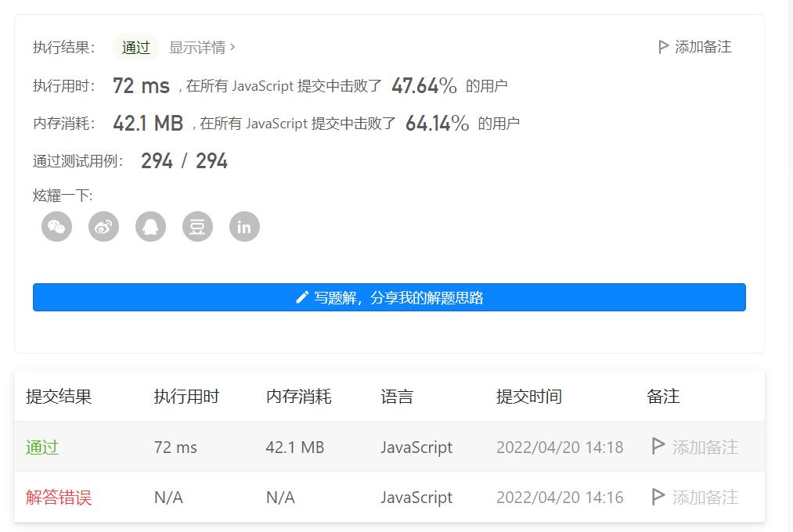793x532 pixels.
Task: Click 添加备注 on the first table row
Action: [x=705, y=447]
